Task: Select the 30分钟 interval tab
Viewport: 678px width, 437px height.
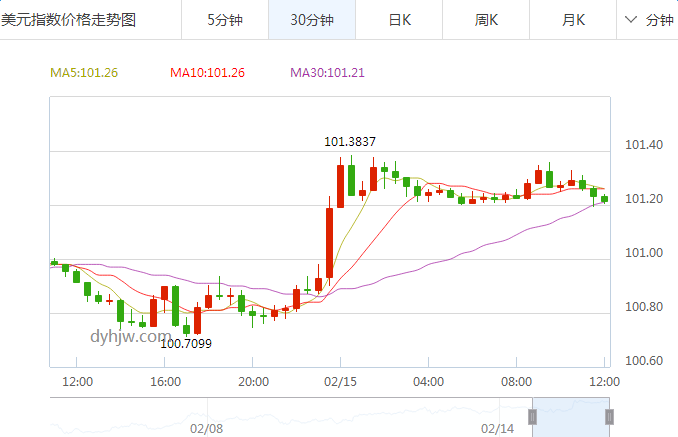Action: 312,20
